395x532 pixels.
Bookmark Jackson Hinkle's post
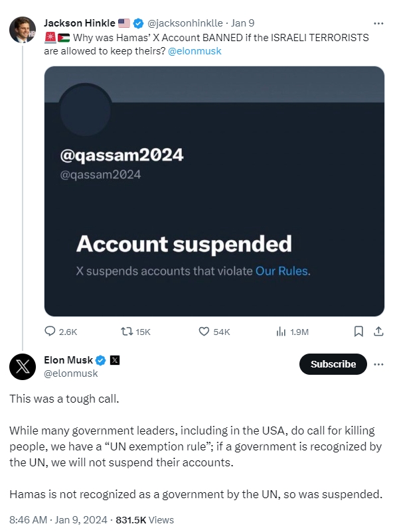click(x=358, y=332)
